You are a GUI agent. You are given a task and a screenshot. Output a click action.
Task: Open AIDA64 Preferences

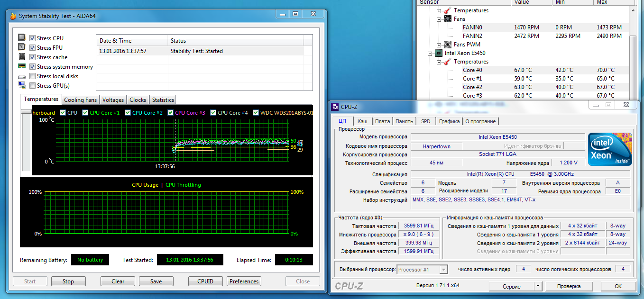[x=244, y=281]
